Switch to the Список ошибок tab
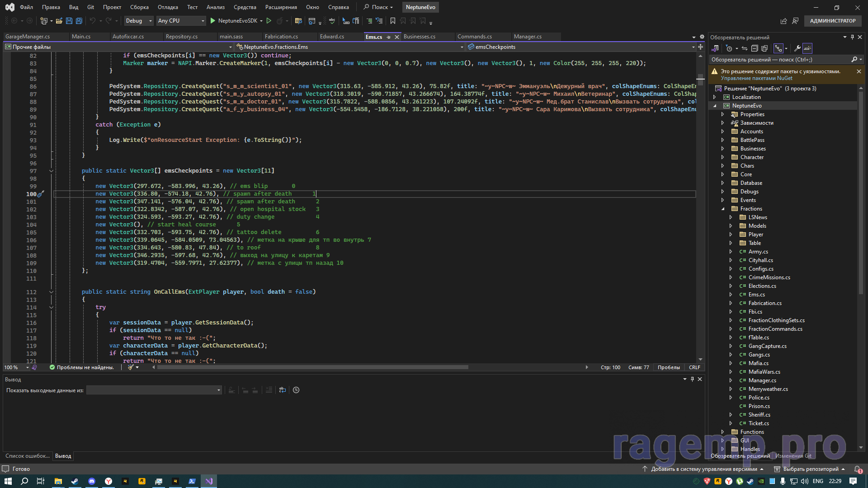 [x=28, y=456]
